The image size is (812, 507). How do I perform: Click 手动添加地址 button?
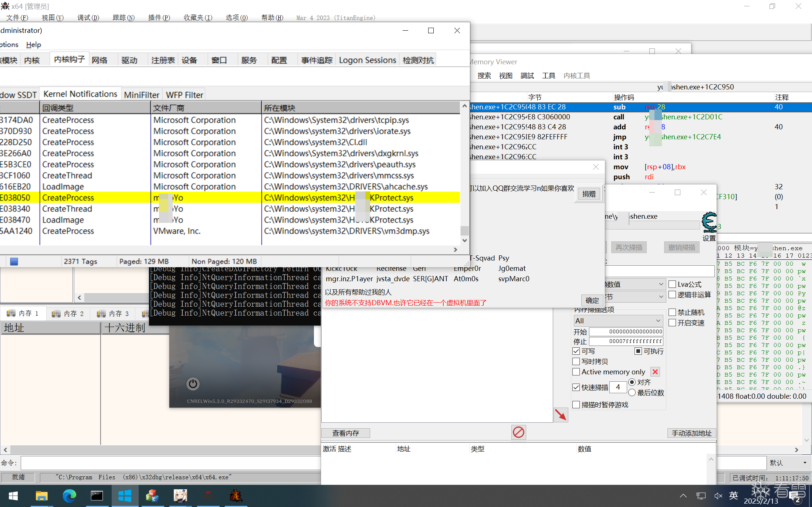click(x=691, y=433)
